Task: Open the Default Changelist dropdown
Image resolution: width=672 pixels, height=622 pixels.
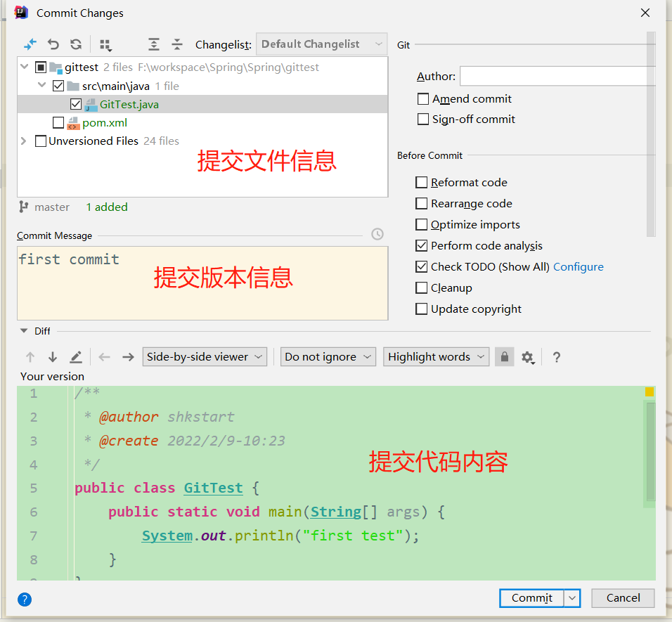Action: [321, 44]
